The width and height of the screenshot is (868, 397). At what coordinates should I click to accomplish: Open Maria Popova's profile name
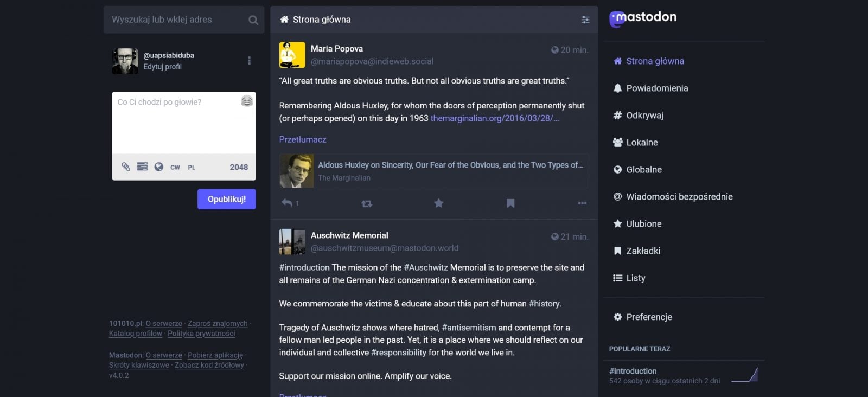(x=336, y=49)
